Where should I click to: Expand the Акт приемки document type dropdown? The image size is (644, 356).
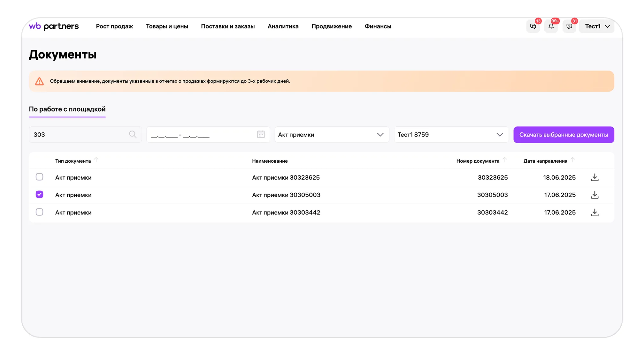pyautogui.click(x=332, y=135)
